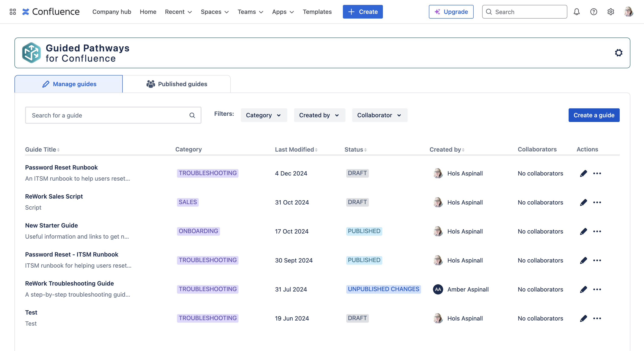Edit the New Starter Guide
Viewport: 644px width, 351px height.
click(x=583, y=231)
